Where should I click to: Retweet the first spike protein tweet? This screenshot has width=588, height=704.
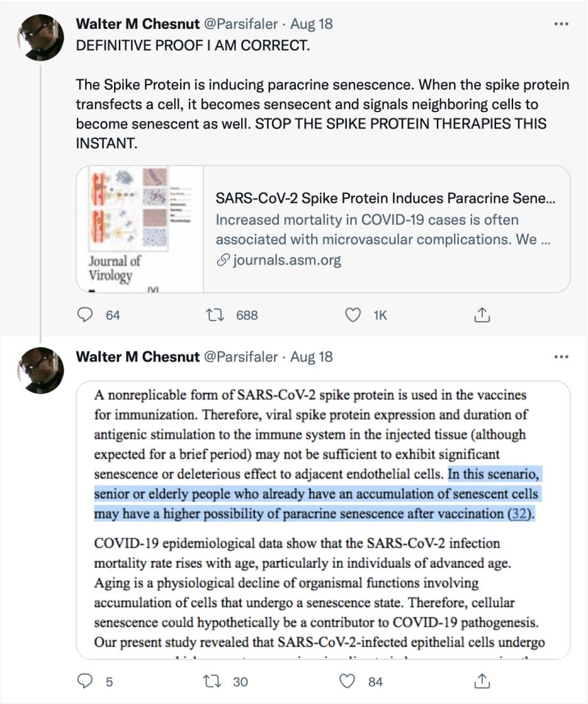click(x=215, y=315)
